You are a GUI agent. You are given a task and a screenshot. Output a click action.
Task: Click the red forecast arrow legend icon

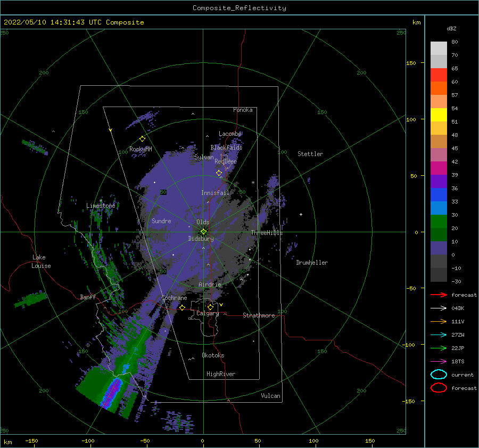pyautogui.click(x=439, y=295)
